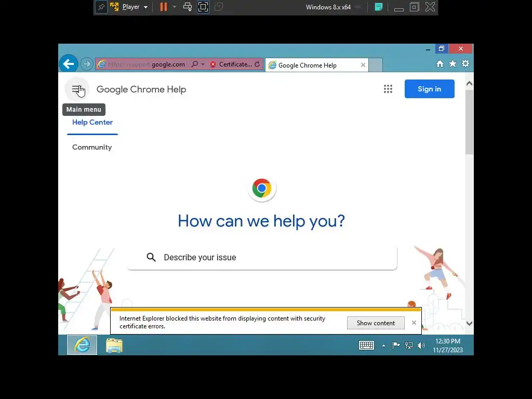The height and width of the screenshot is (399, 532).
Task: Open the touch keyboard taskbar icon
Action: pos(366,345)
